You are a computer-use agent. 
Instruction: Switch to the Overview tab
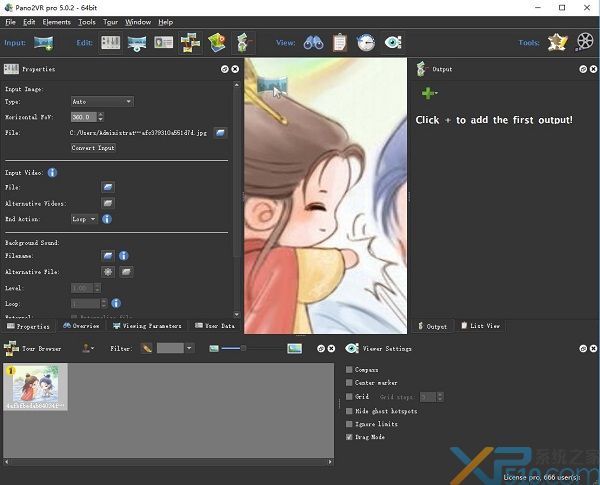point(81,326)
